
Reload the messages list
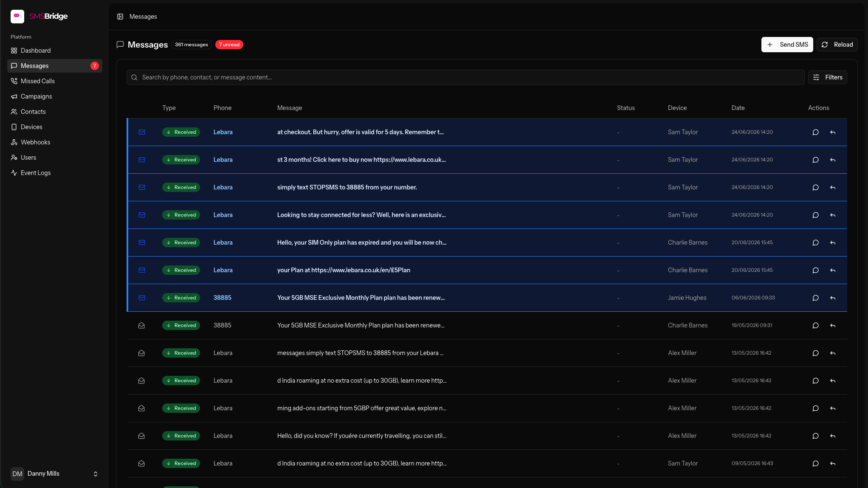837,45
